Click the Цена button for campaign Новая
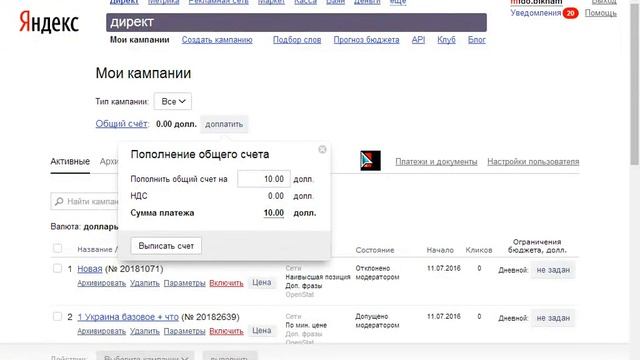The width and height of the screenshot is (640, 360). [x=262, y=282]
